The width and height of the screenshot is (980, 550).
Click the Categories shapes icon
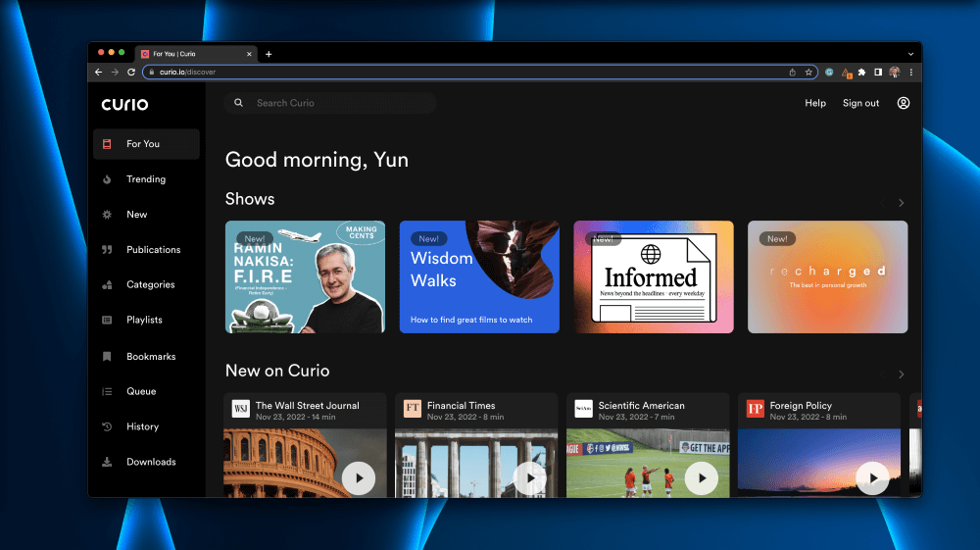tap(107, 284)
